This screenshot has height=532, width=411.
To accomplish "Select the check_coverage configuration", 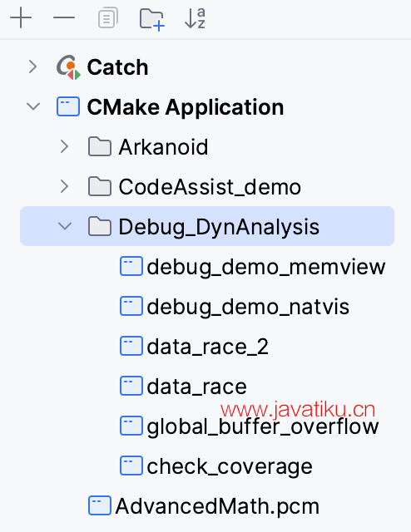I will point(216,465).
